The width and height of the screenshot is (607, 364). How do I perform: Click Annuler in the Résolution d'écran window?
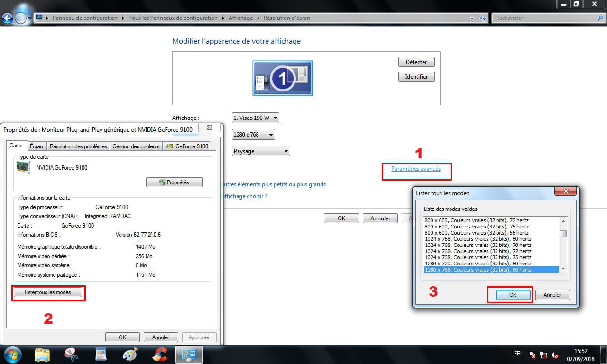click(x=380, y=218)
